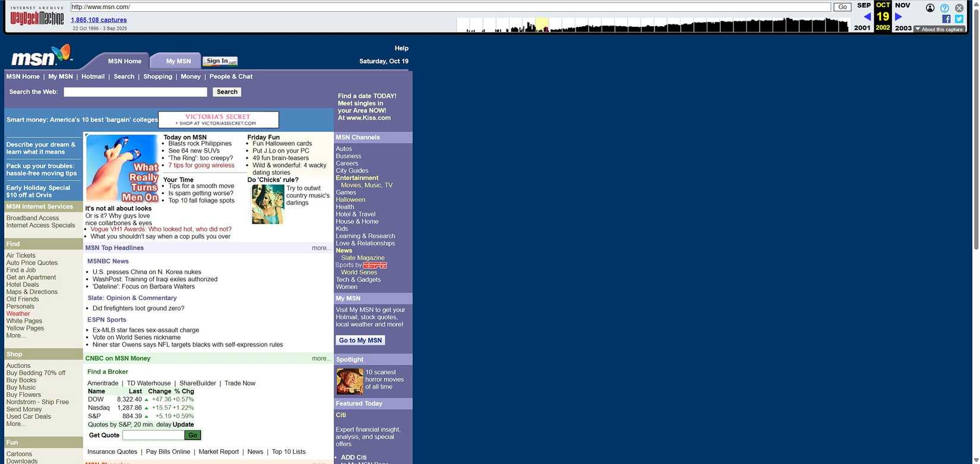The width and height of the screenshot is (980, 464).
Task: Open Money in the navigation bar
Action: pyautogui.click(x=191, y=77)
